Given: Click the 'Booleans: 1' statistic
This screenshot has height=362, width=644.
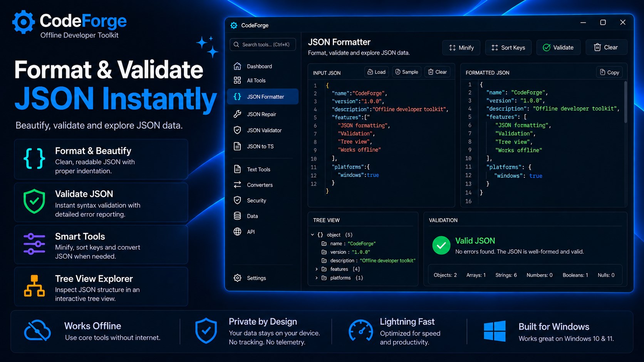Looking at the screenshot, I should (575, 275).
